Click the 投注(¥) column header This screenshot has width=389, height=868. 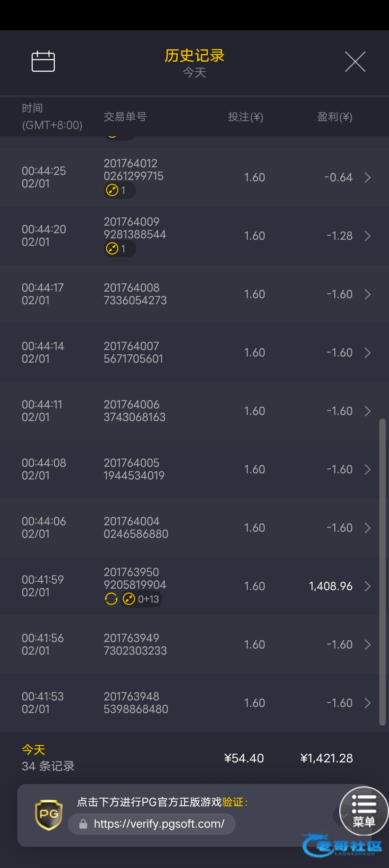point(246,117)
